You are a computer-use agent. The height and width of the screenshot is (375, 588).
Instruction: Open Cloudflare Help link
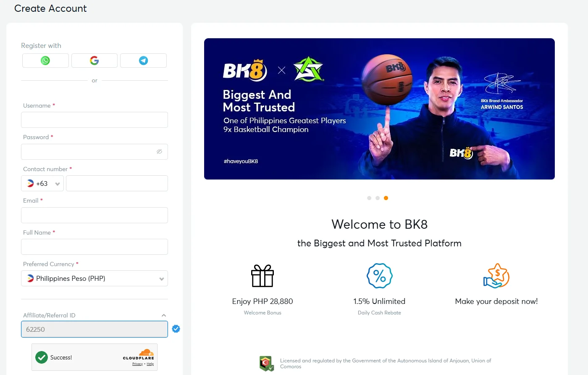150,364
